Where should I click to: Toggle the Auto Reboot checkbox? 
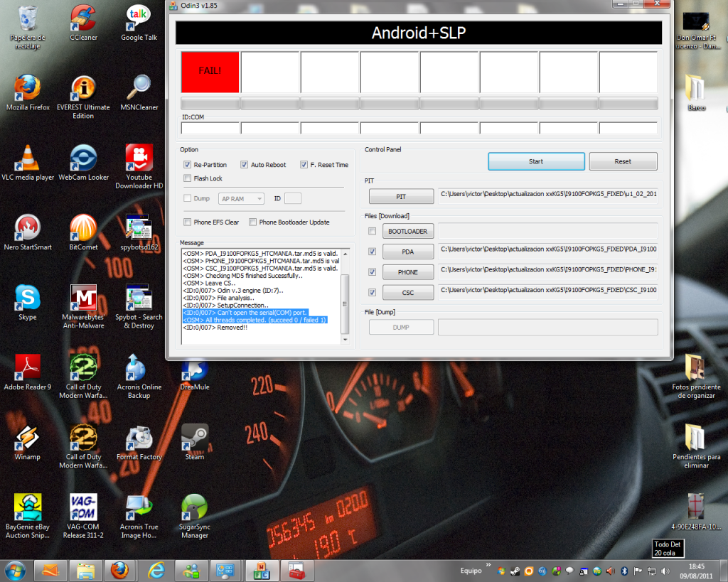coord(245,165)
